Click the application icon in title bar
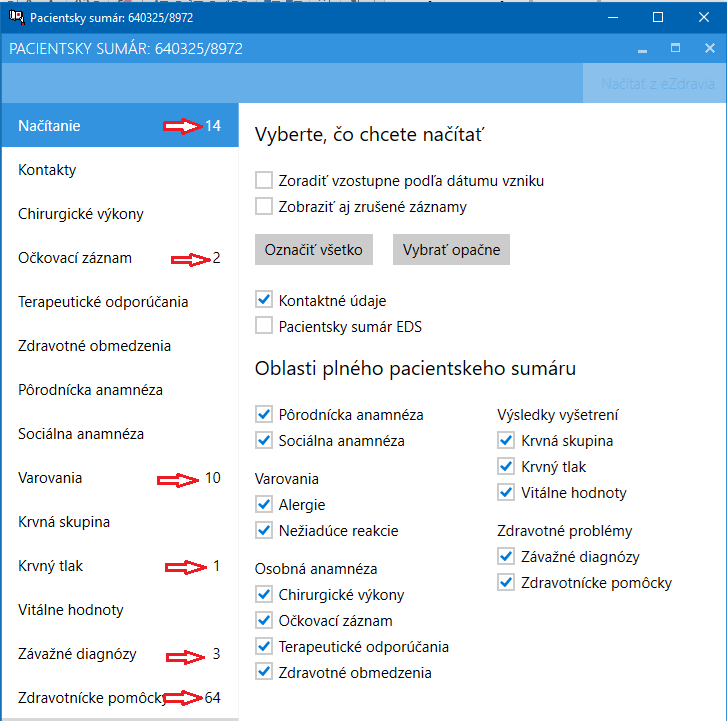Viewport: 727px width, 721px height. click(16, 17)
